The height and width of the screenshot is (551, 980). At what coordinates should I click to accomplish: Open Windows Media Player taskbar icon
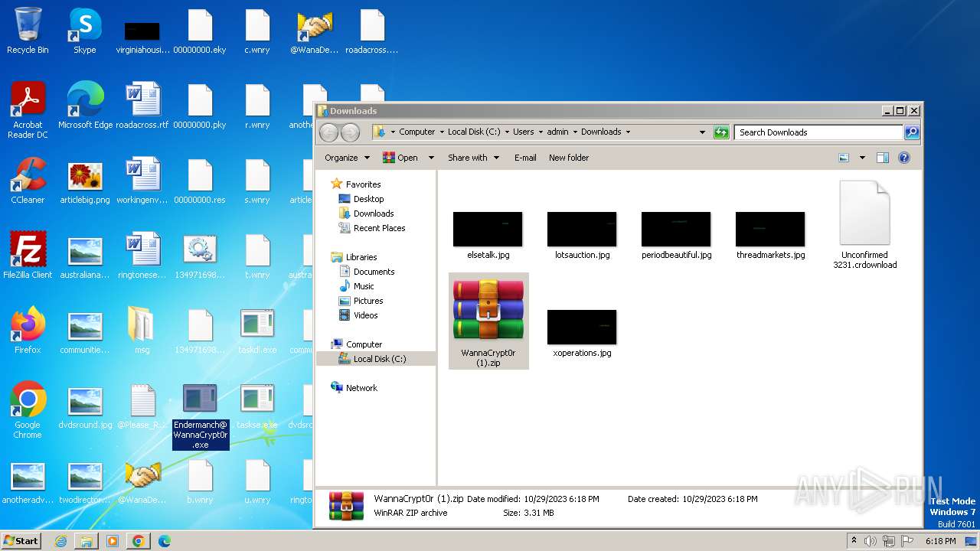point(112,541)
